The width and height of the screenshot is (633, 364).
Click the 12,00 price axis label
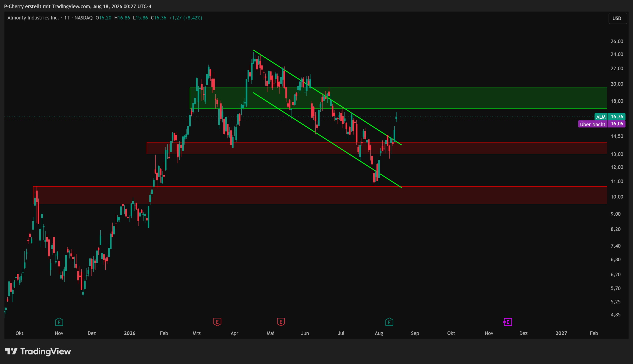point(617,167)
